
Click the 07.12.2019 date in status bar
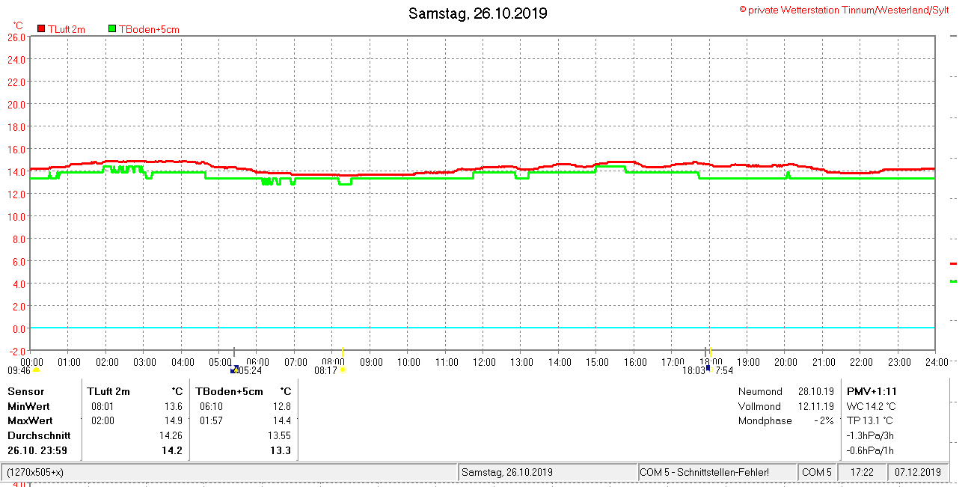[919, 473]
